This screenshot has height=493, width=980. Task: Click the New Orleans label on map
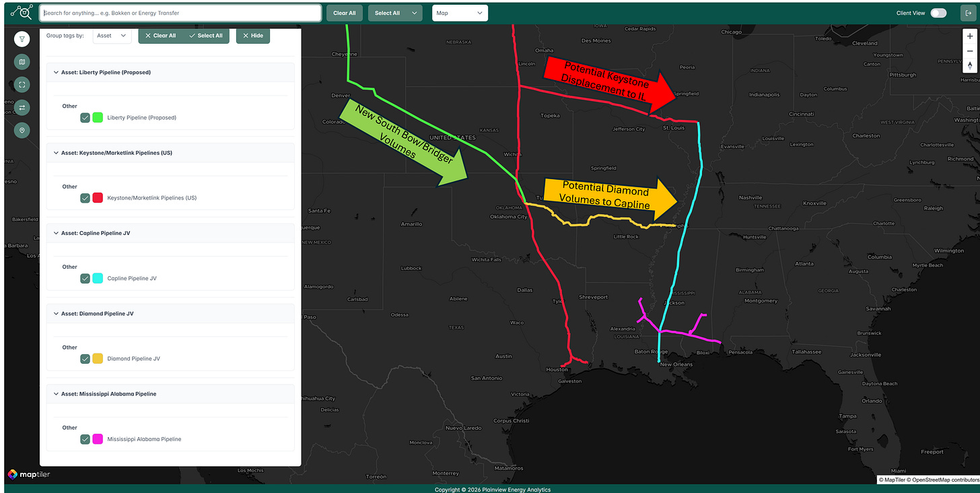[x=676, y=364]
